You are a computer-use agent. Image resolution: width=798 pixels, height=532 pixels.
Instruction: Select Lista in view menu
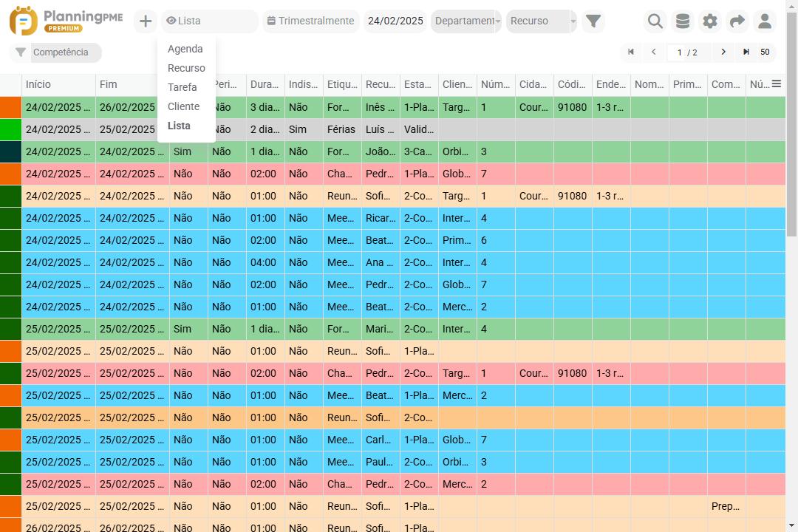(179, 126)
